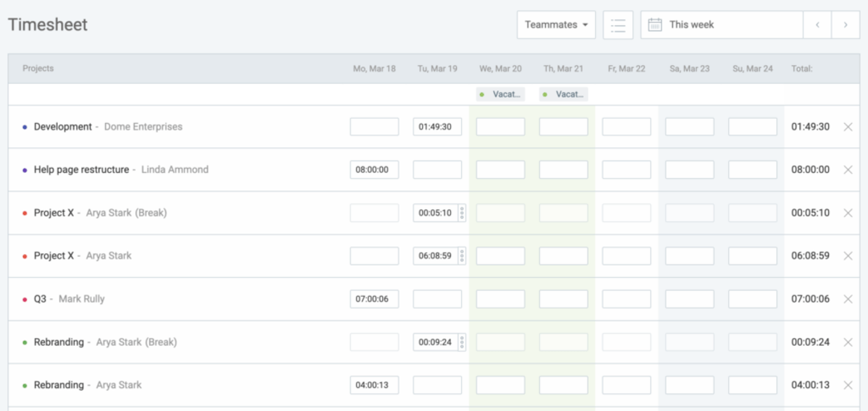Open the three-dot menu on 06:08:59 entry

click(462, 255)
